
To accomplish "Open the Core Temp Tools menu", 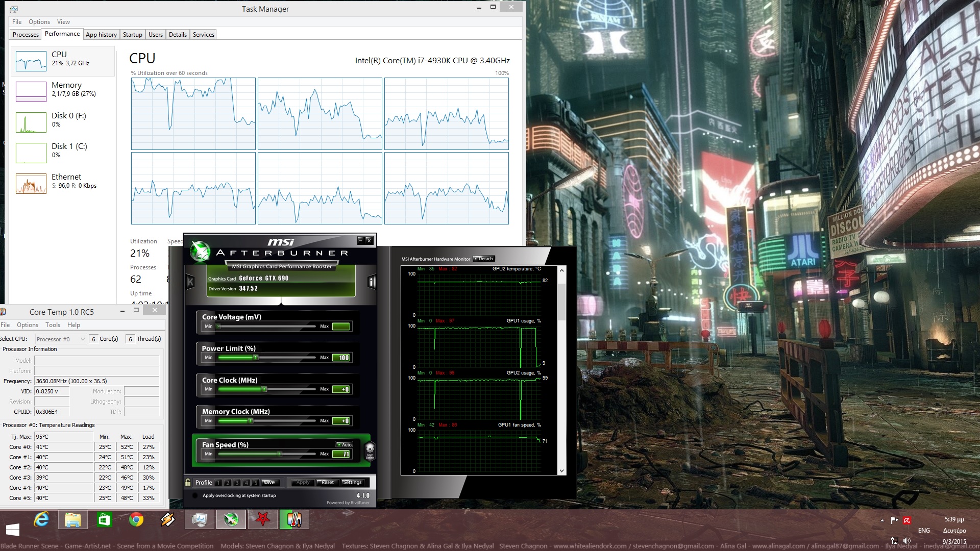I will (53, 325).
